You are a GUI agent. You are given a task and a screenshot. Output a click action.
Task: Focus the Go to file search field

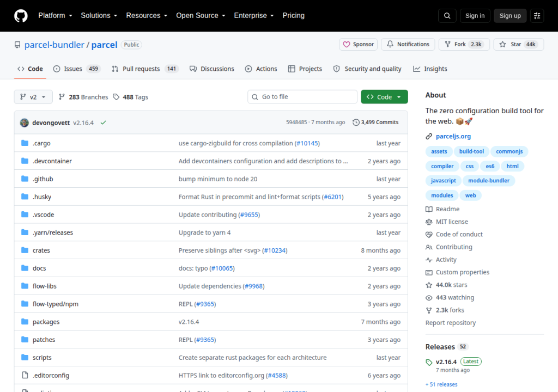302,97
